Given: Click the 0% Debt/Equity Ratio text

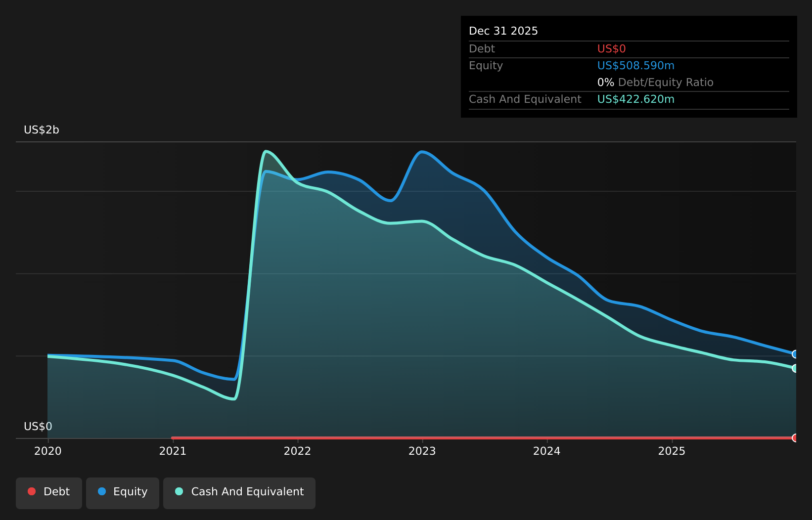Looking at the screenshot, I should (x=655, y=83).
